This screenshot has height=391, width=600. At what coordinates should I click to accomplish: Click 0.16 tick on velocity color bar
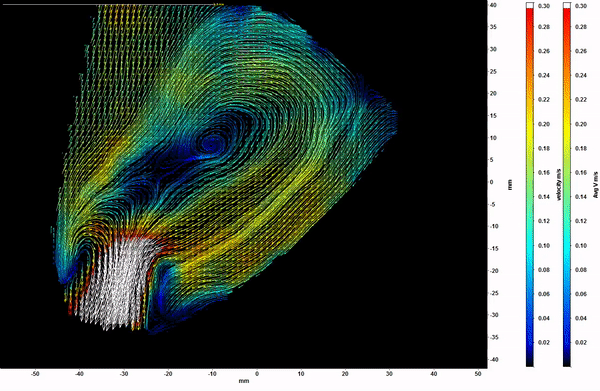[x=544, y=173]
